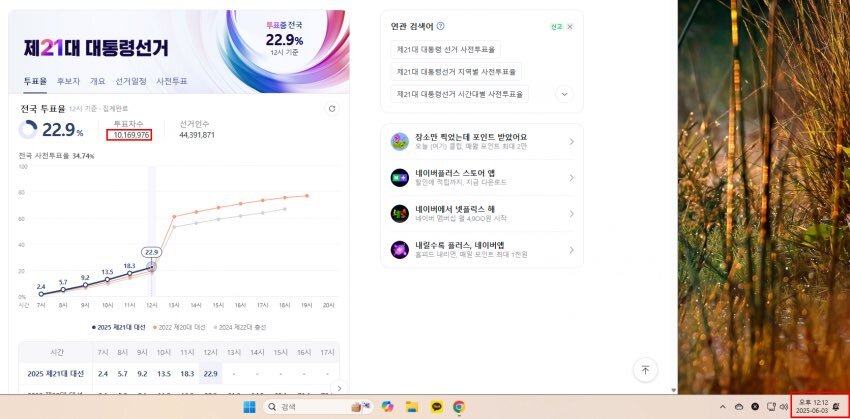Open the 네이버플러스 스토어 앱 promo

482,178
